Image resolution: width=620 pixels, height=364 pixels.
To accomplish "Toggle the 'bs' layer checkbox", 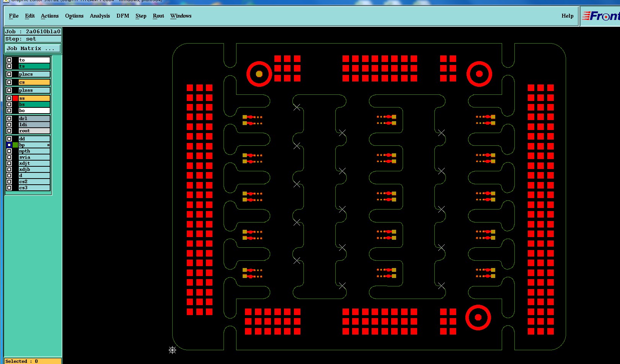I will tap(9, 104).
